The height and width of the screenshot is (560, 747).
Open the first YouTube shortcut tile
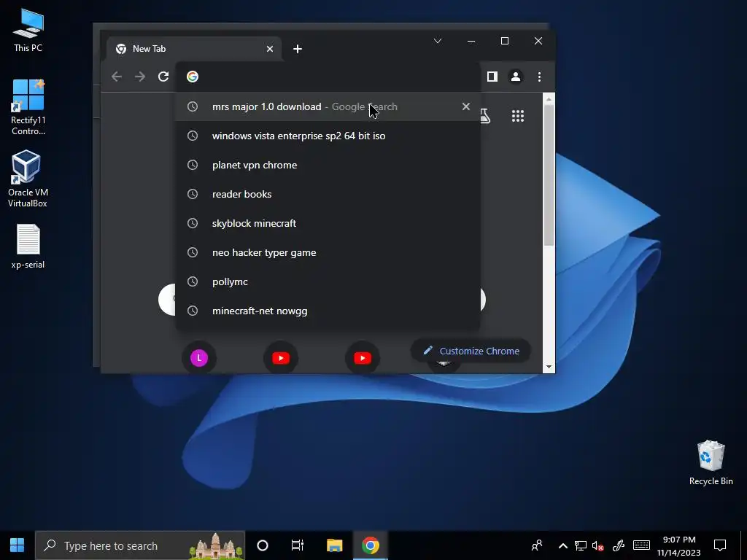[x=281, y=357]
